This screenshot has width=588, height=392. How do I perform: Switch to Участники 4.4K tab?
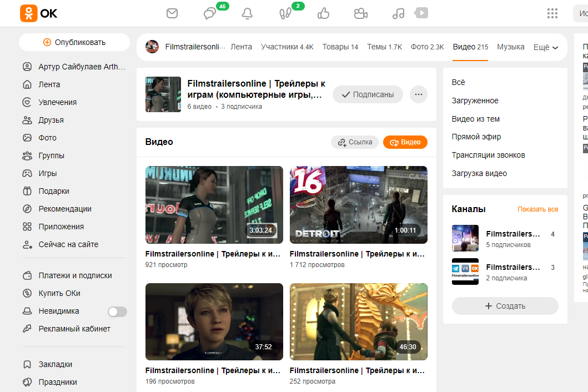tap(287, 47)
